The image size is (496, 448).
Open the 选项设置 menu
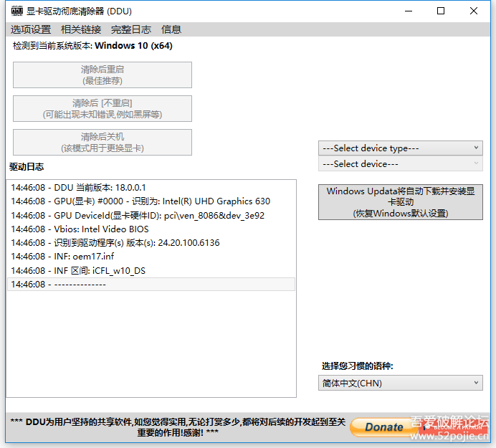(x=31, y=29)
